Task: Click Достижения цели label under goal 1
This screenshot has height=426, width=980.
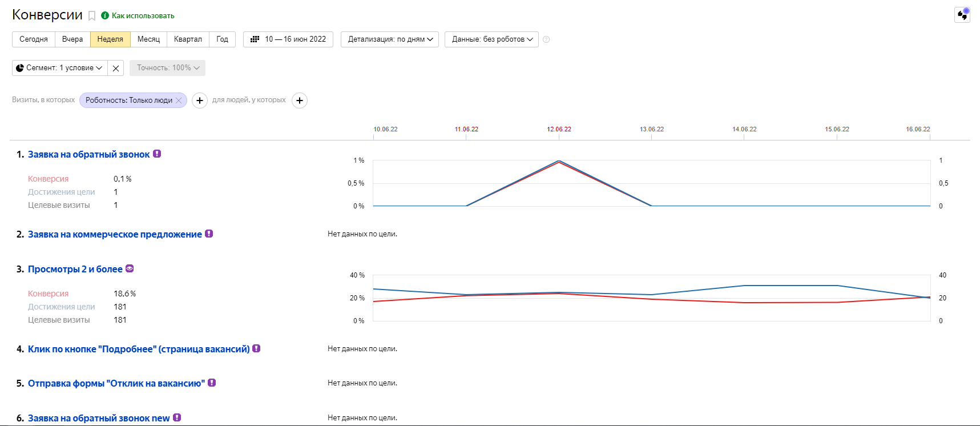Action: coord(61,192)
